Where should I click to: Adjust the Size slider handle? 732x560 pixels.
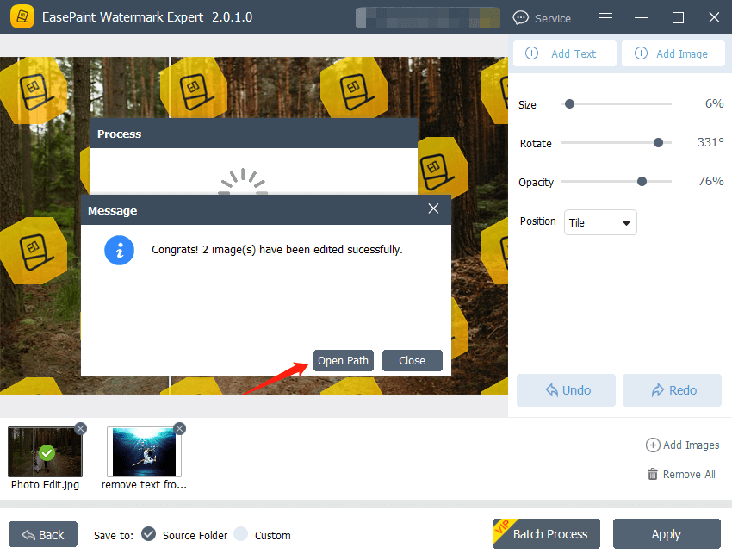[x=569, y=103]
